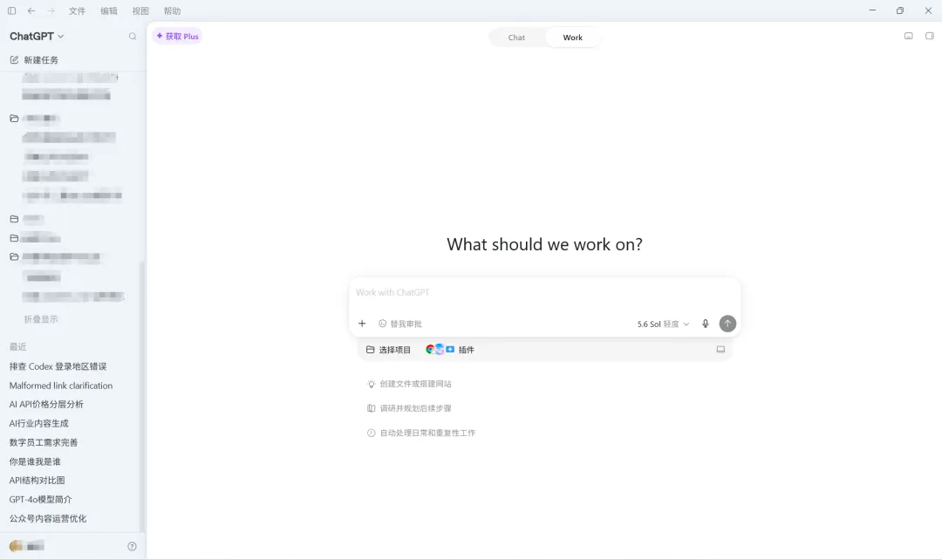Choose suggestion 自动处理日常和重复性工作

[421, 433]
